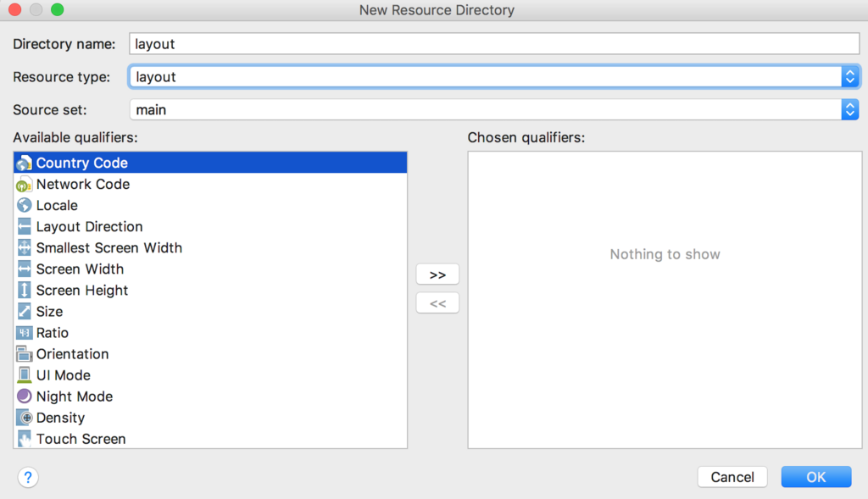Click the Screen Height icon

pos(24,290)
